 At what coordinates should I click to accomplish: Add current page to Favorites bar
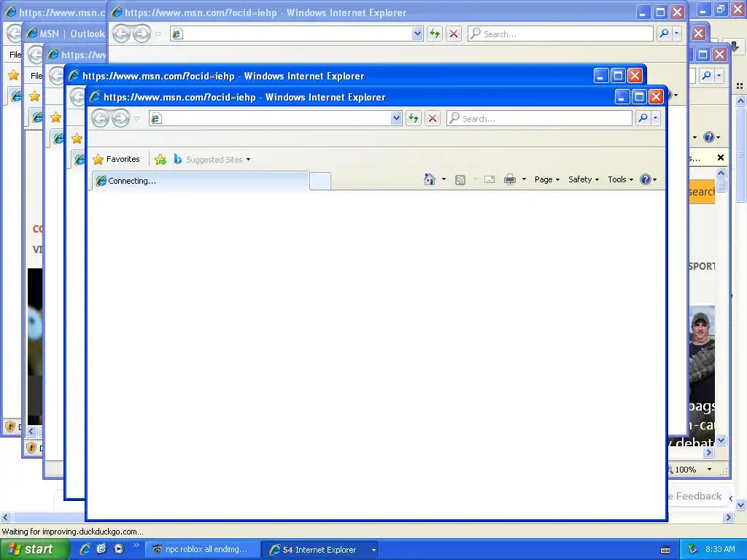[x=160, y=160]
